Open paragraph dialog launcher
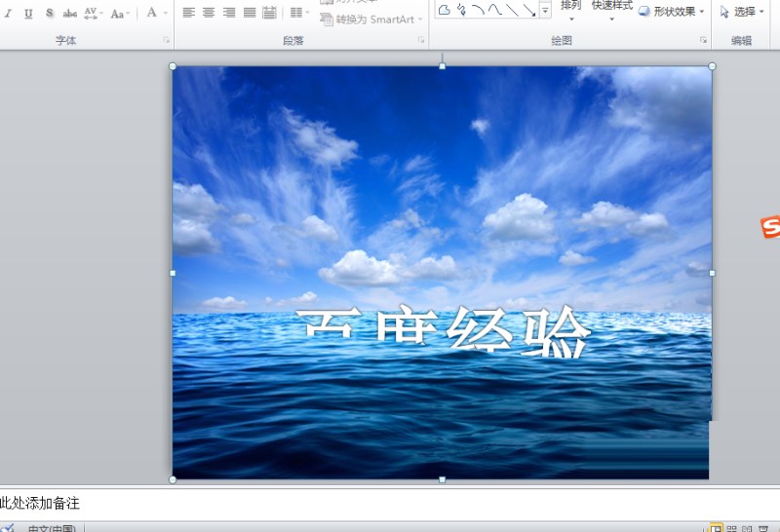 421,40
